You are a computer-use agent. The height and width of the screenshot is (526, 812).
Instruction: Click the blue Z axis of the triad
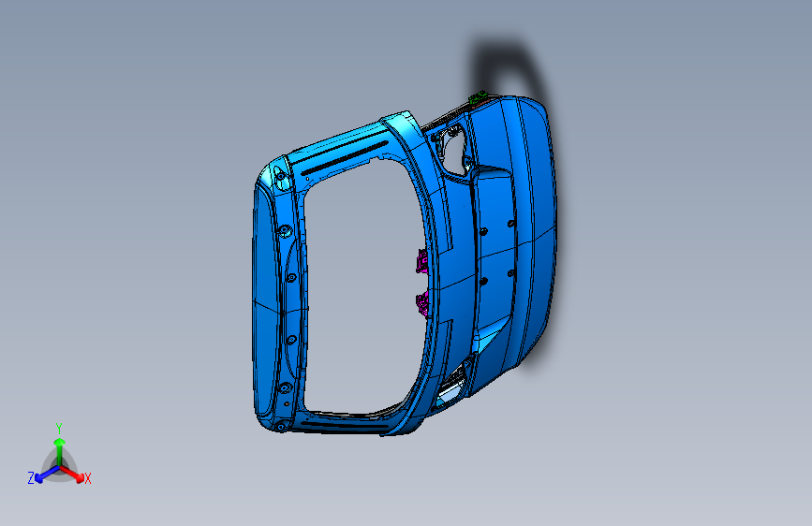point(47,475)
